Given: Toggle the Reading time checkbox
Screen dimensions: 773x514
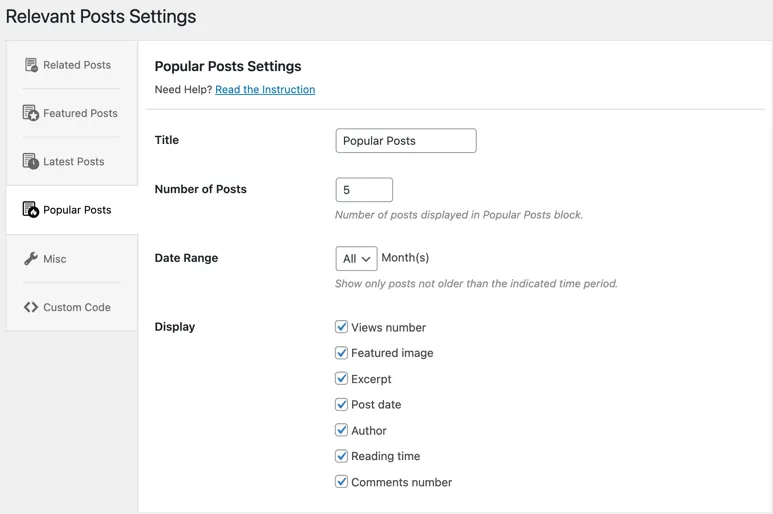Looking at the screenshot, I should (341, 456).
